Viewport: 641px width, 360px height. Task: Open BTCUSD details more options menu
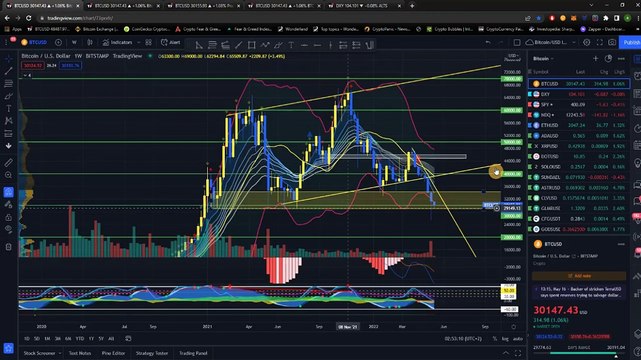tap(621, 244)
